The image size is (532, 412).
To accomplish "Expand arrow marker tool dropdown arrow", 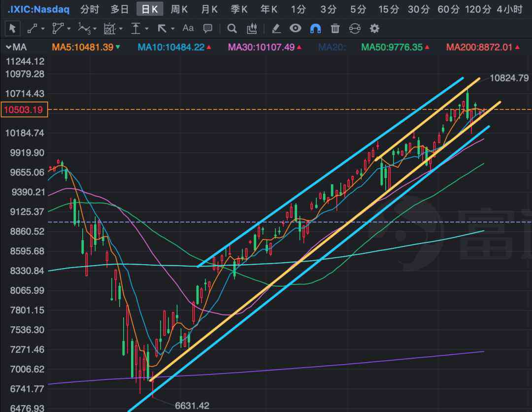I will pyautogui.click(x=173, y=29).
